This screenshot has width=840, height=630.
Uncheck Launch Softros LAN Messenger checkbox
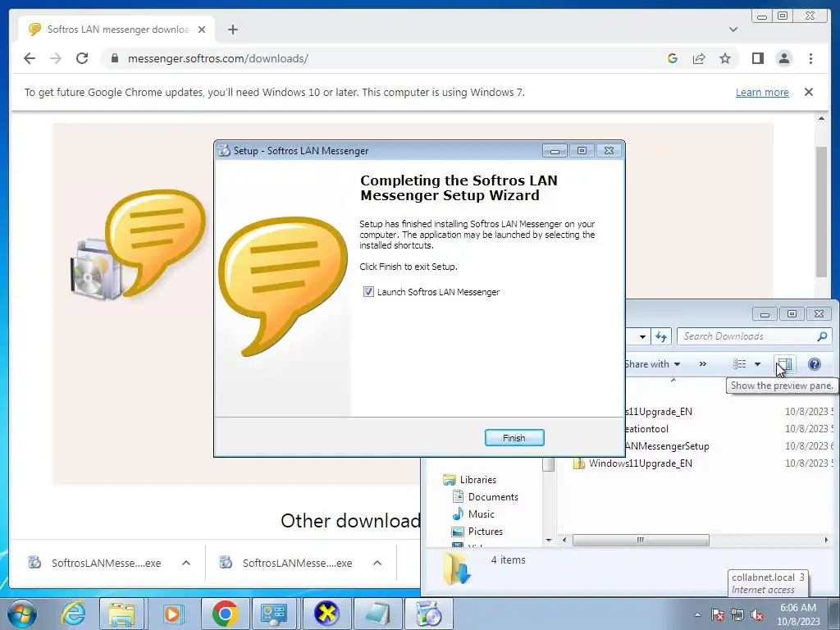(x=368, y=291)
